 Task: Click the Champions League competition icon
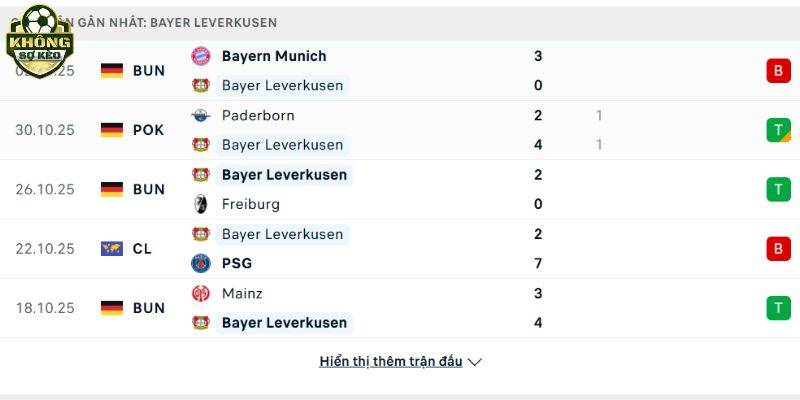(112, 248)
